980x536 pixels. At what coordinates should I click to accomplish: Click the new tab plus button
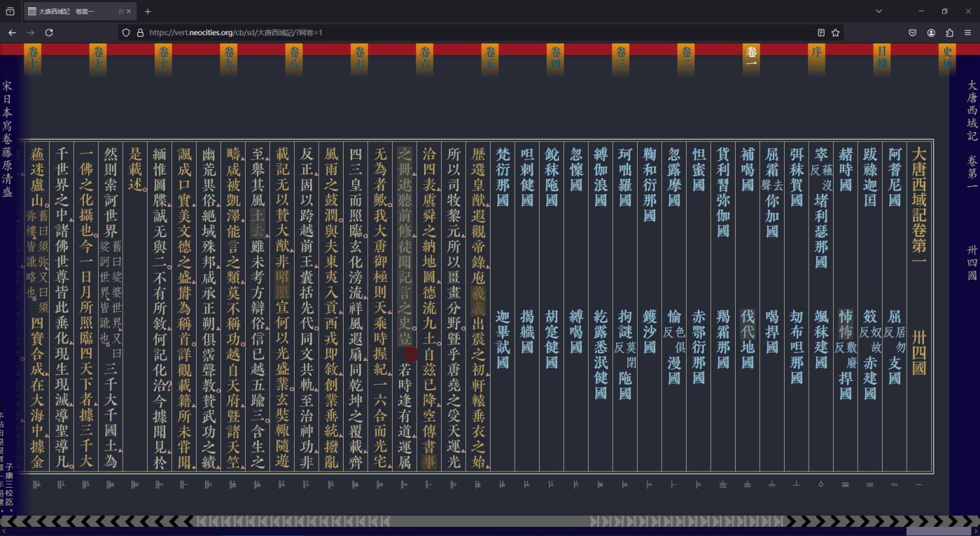coord(148,11)
